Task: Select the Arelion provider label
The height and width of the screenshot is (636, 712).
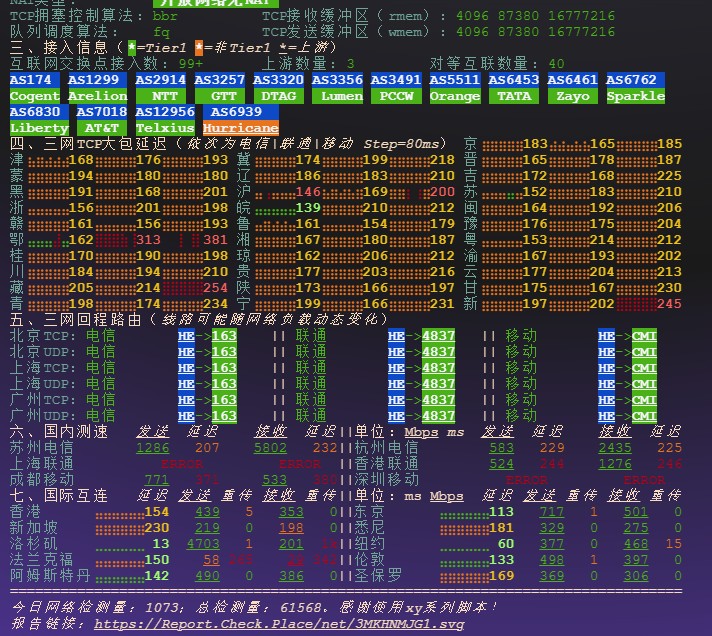Action: (x=98, y=96)
